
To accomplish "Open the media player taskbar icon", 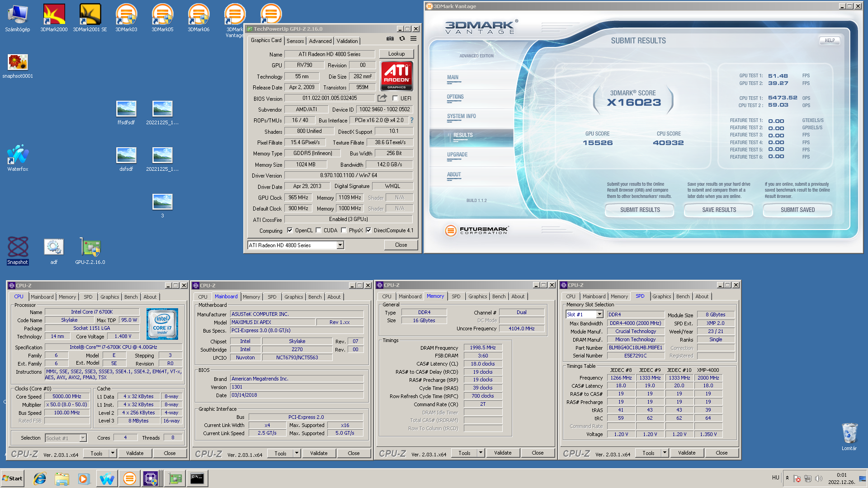I will 84,479.
